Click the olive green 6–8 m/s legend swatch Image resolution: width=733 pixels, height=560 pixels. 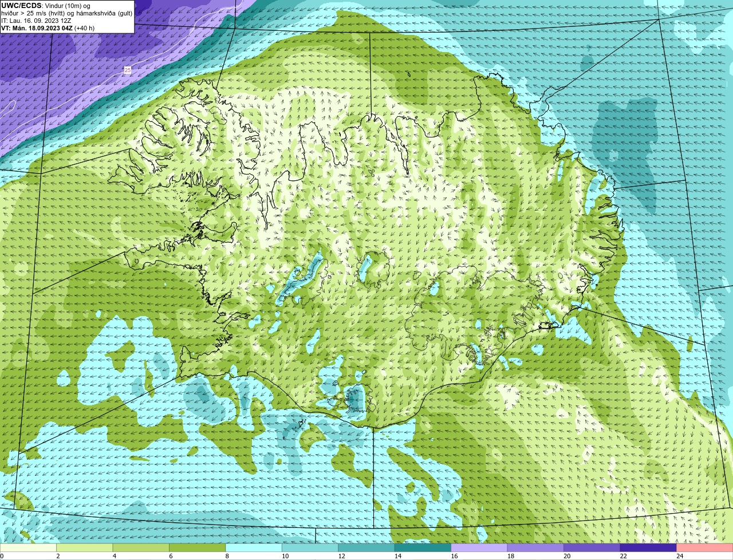coord(198,547)
